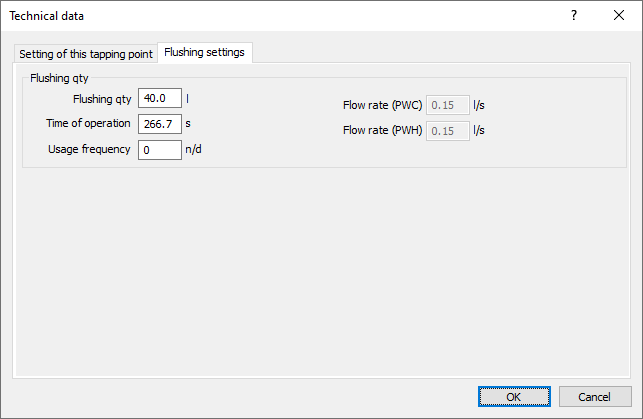This screenshot has width=643, height=419.
Task: Click the question mark help icon
Action: pyautogui.click(x=574, y=16)
